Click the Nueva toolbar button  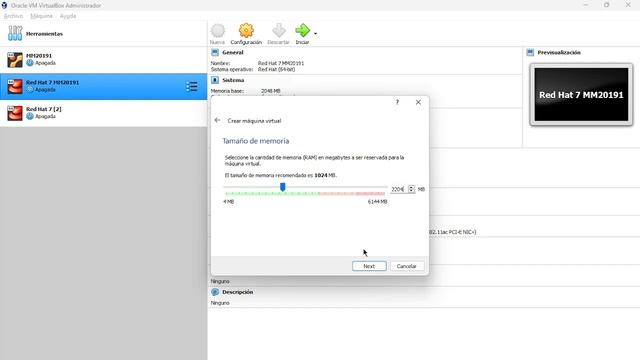click(x=218, y=34)
